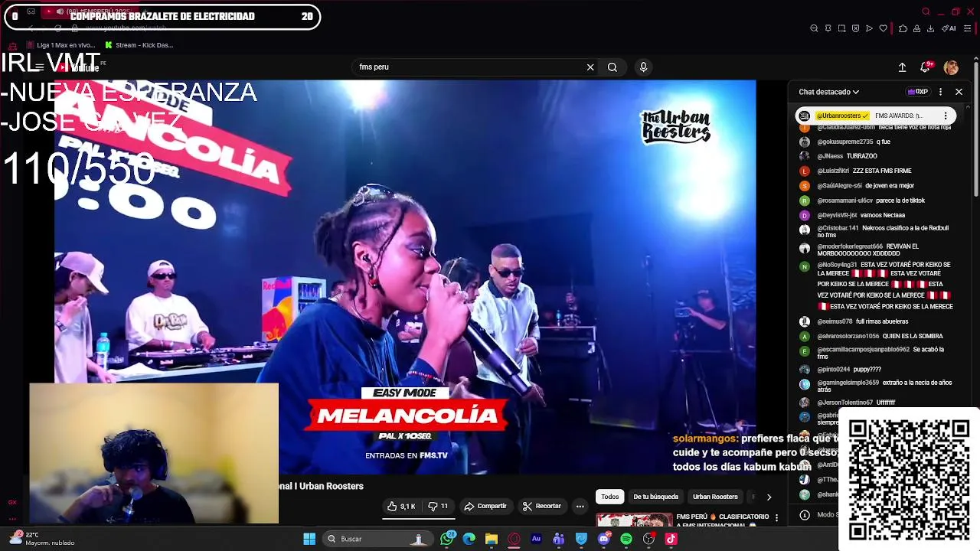Open Microsoft Edge from the taskbar
The image size is (980, 551).
click(469, 539)
